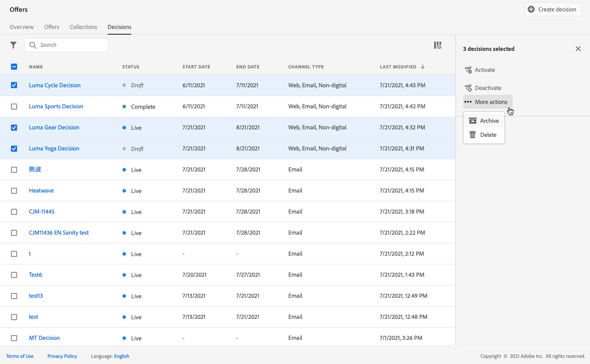Open the Privacy Policy link

(62, 356)
